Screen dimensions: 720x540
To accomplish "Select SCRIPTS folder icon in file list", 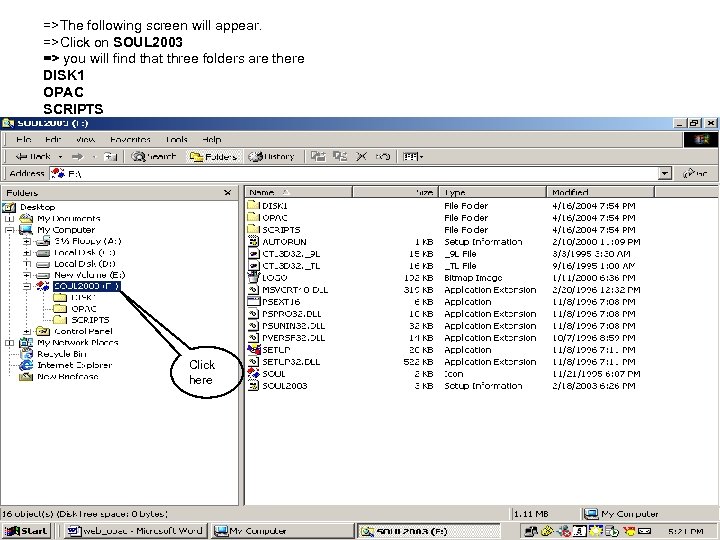I will pyautogui.click(x=253, y=229).
